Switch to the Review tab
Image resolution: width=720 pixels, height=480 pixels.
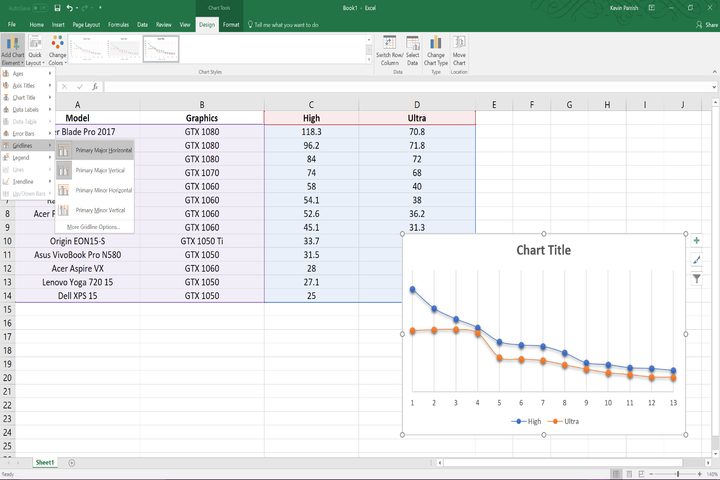[x=163, y=25]
